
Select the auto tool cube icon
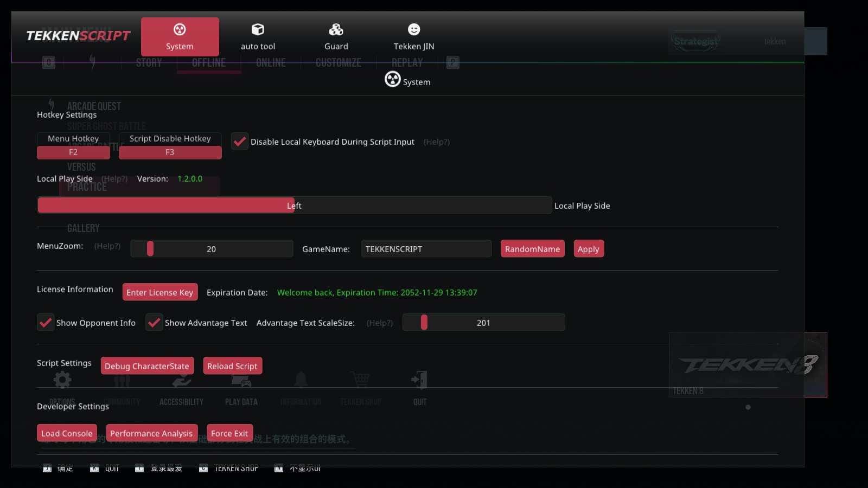(258, 29)
